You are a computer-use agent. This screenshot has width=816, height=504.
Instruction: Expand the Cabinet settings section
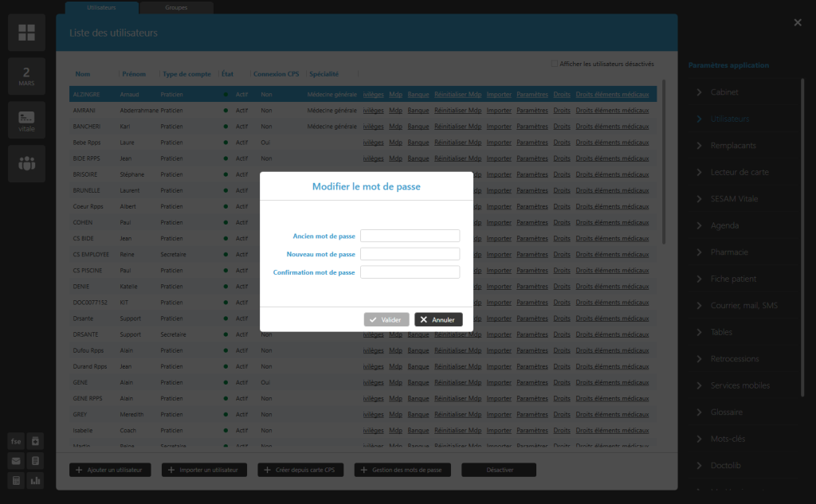(x=724, y=92)
